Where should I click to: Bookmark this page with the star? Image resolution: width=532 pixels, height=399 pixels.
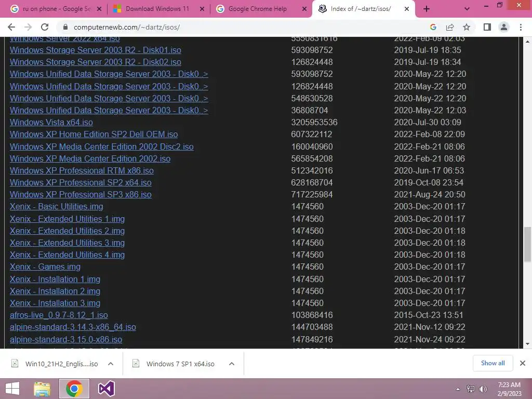(467, 27)
